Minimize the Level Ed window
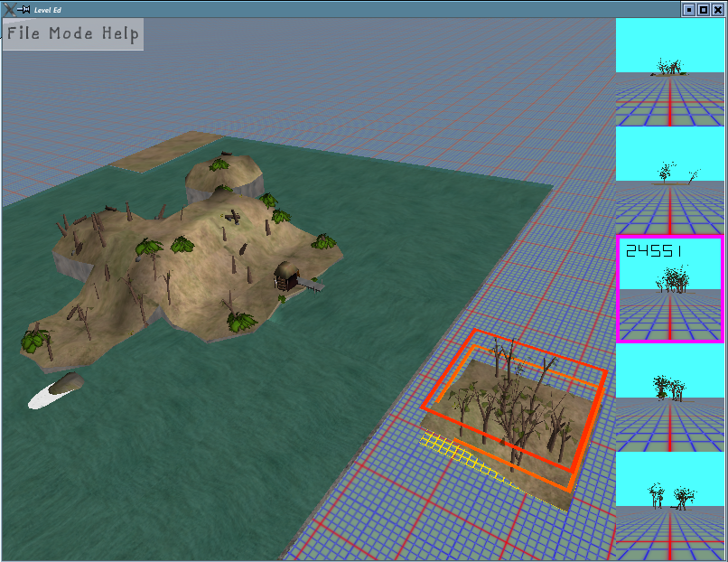Viewport: 728px width, 562px height. (688, 9)
